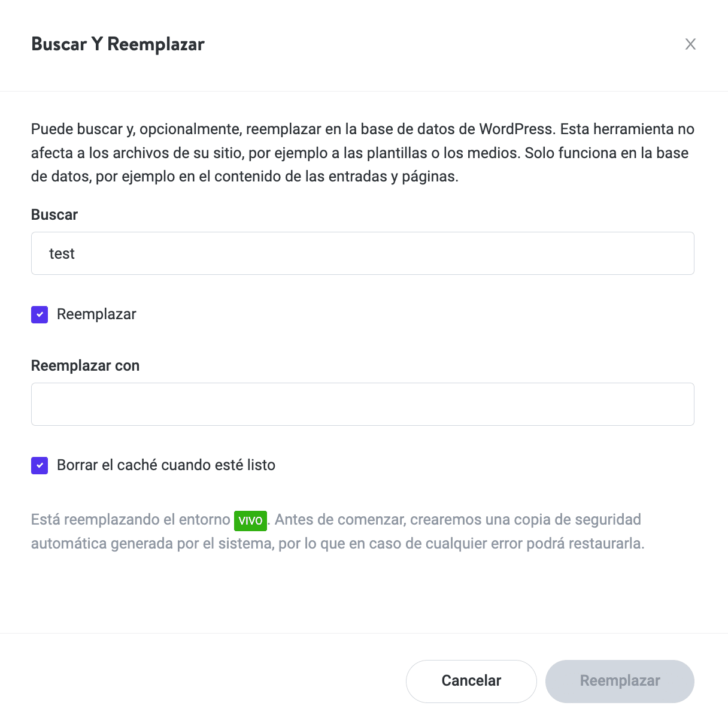Click the word "test" in the Buscar field

[62, 254]
